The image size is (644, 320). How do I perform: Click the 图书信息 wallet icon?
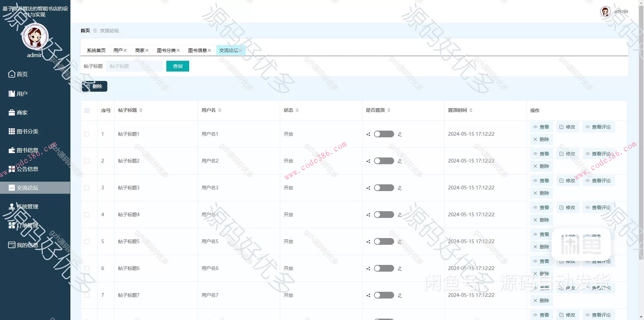(12, 150)
